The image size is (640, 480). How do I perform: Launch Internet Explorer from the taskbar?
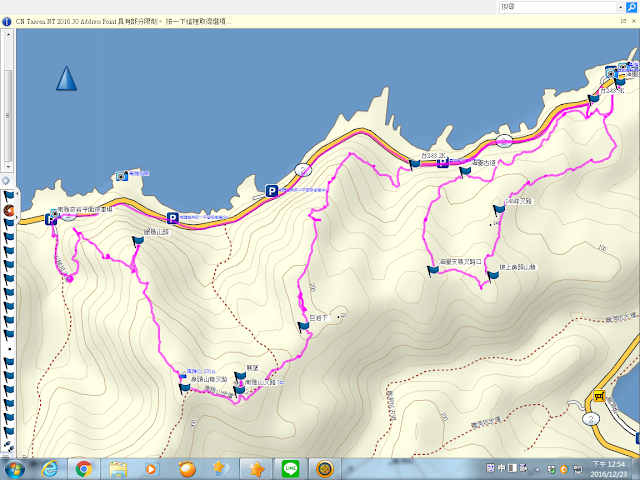[x=49, y=469]
